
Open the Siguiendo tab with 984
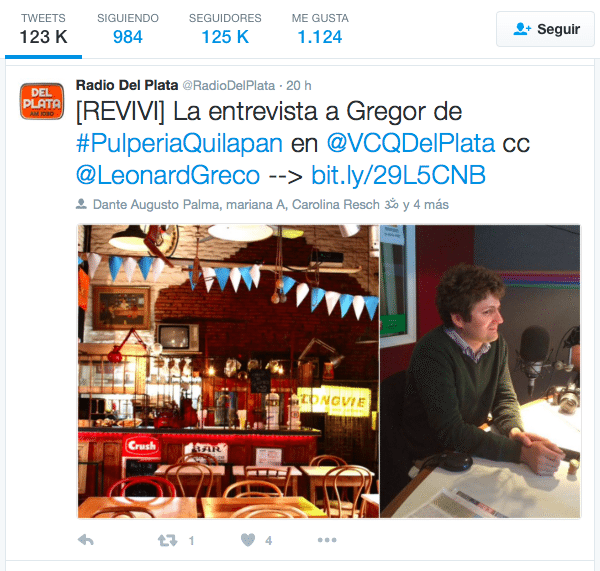coord(128,29)
